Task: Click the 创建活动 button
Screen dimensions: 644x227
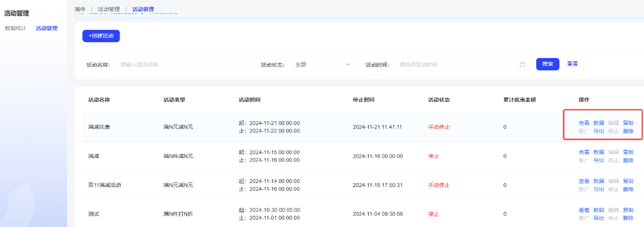Action: coord(101,35)
